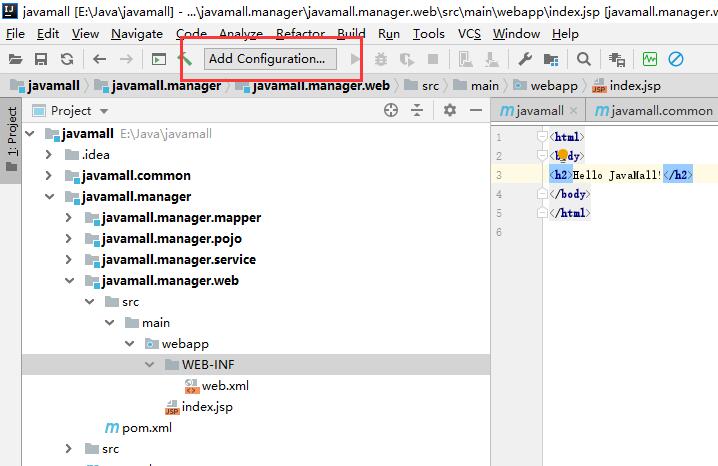Open Project panel gear options
The image size is (718, 466).
coord(450,111)
